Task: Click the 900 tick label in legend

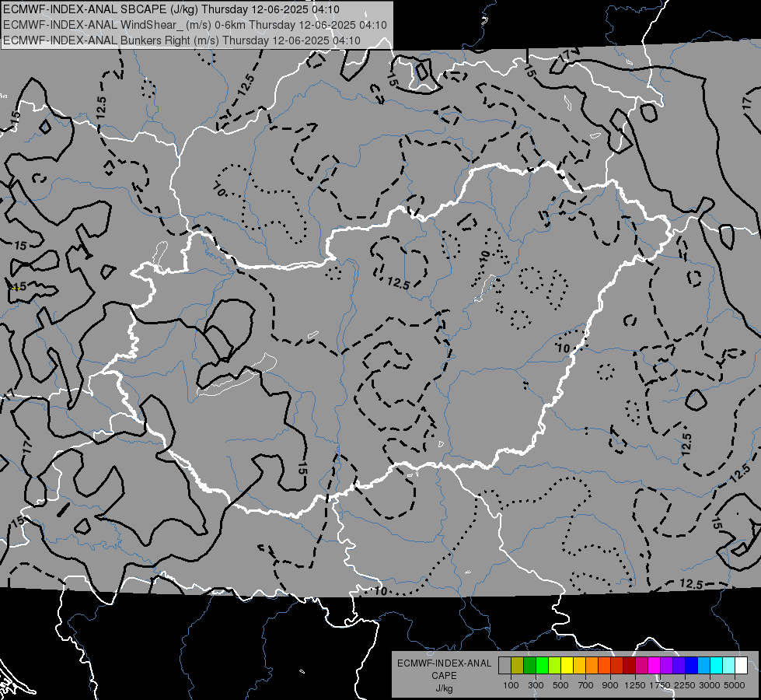Action: coord(610,685)
